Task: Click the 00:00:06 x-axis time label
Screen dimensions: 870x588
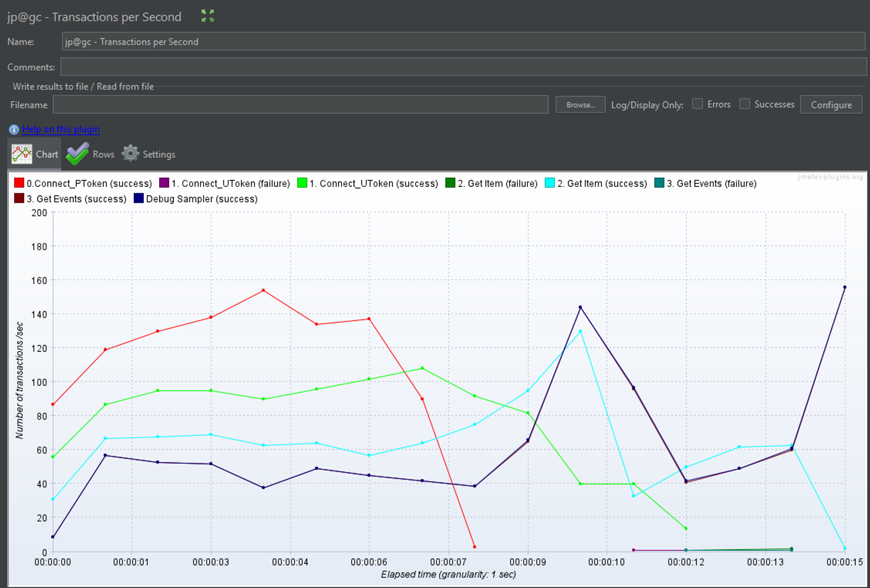Action: [x=369, y=562]
